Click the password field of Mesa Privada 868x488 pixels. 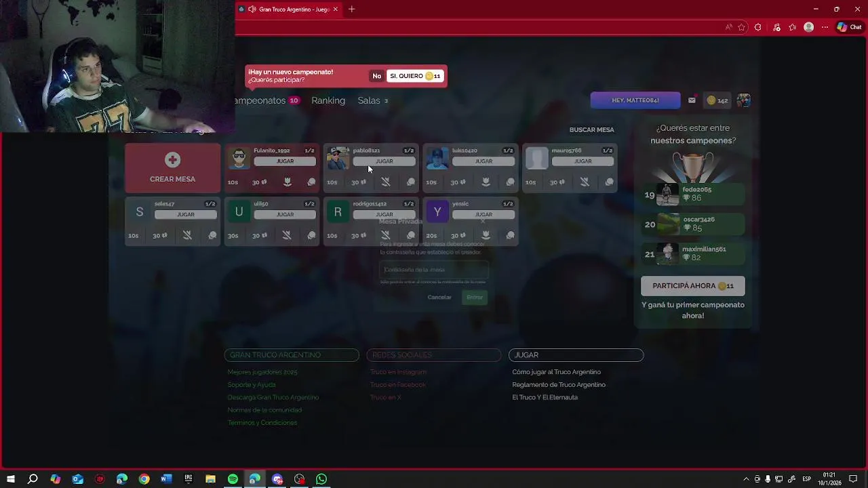(434, 270)
